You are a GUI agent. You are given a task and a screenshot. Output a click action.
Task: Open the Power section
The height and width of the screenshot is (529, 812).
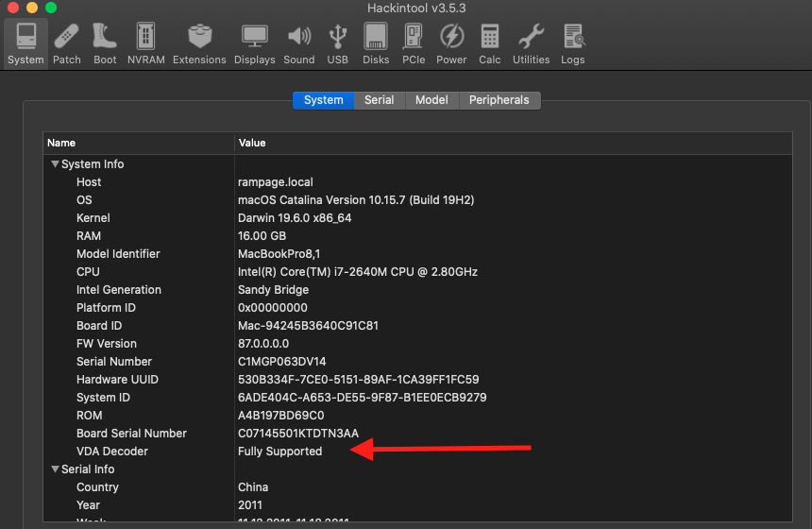[451, 44]
